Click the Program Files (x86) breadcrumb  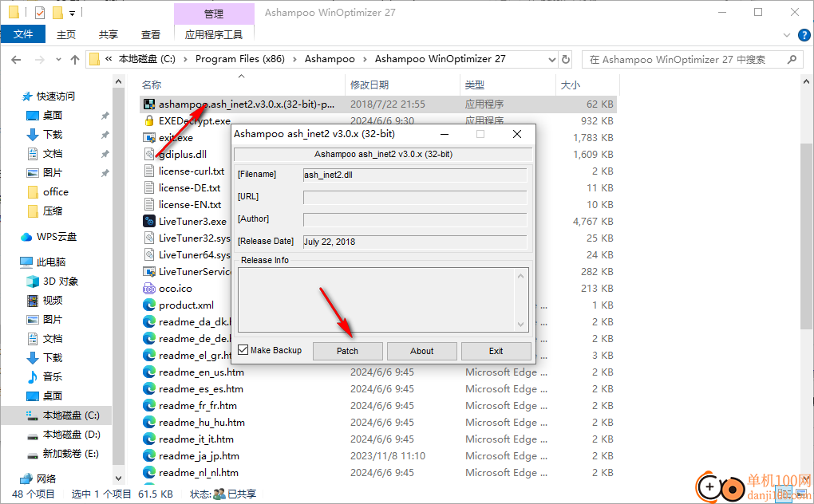(x=240, y=59)
